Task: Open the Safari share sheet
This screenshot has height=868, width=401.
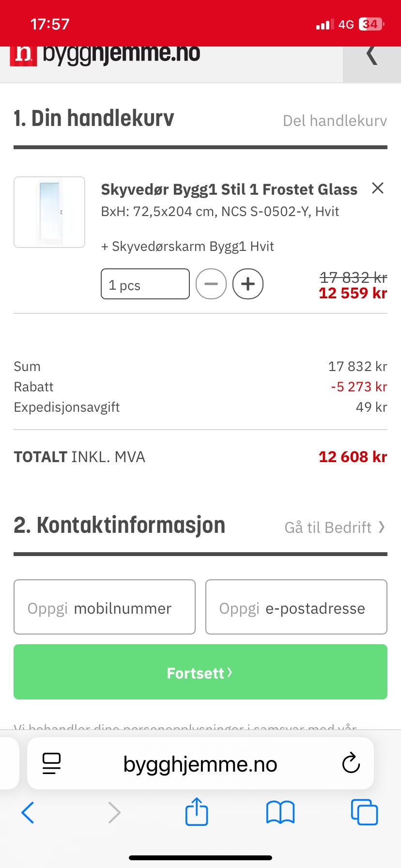Action: tap(197, 811)
